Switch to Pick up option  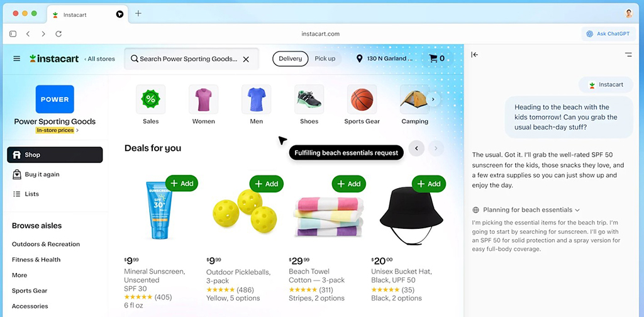325,58
